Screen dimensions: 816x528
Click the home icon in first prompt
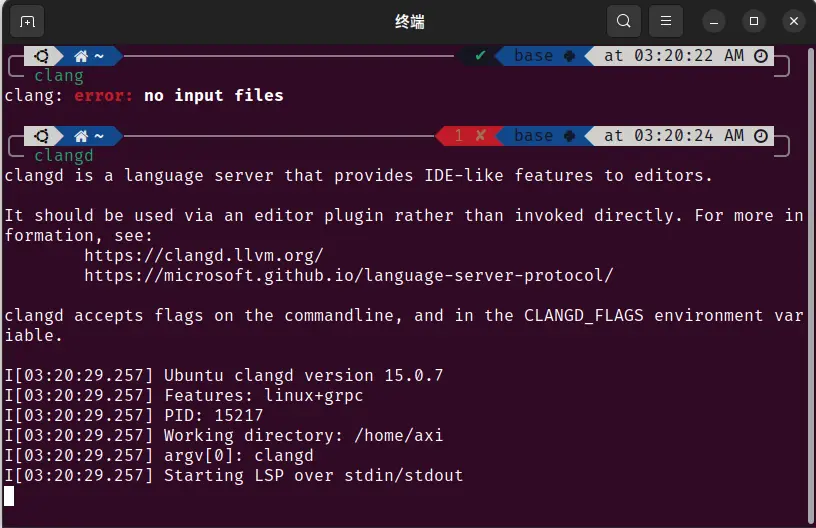(x=81, y=56)
